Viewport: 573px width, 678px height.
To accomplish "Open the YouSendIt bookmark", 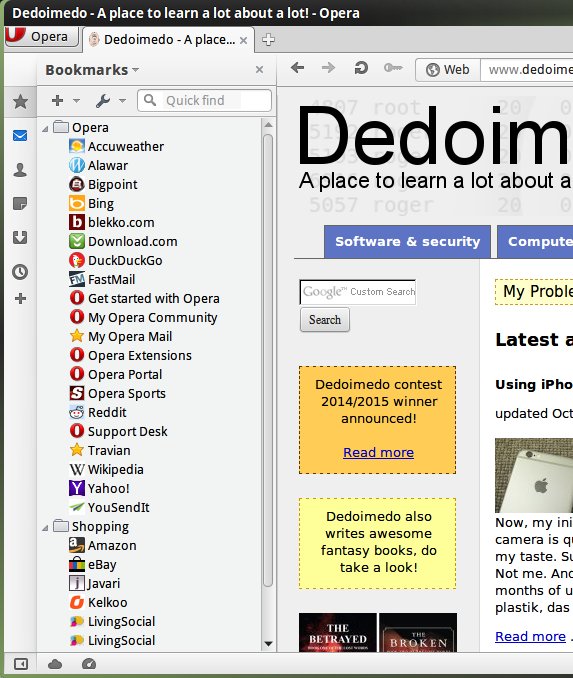I will pos(109,508).
